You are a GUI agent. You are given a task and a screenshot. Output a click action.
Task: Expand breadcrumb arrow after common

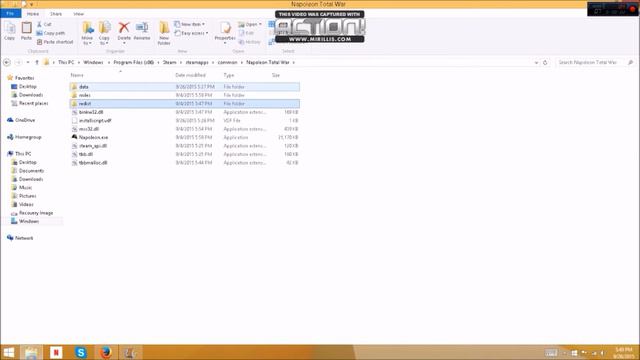tap(242, 62)
